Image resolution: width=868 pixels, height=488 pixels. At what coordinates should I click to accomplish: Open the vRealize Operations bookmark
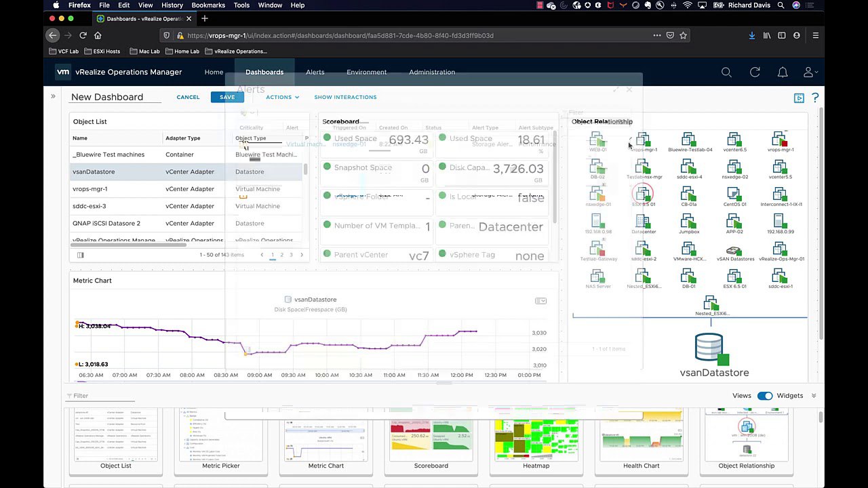[x=237, y=51]
